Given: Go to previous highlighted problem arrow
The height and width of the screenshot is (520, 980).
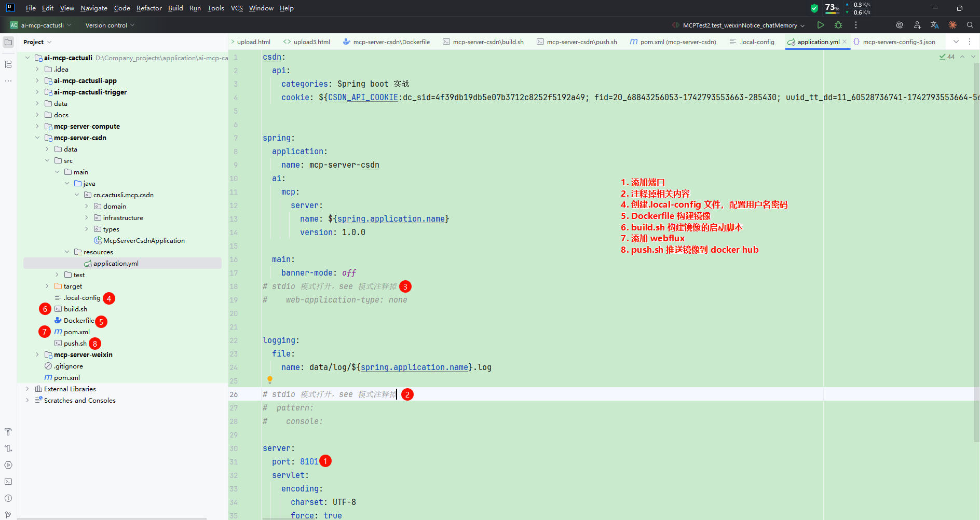Looking at the screenshot, I should (x=962, y=57).
